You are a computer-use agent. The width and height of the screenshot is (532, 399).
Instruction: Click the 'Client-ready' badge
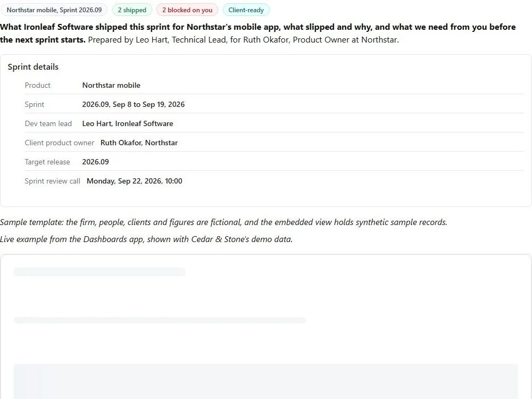246,10
